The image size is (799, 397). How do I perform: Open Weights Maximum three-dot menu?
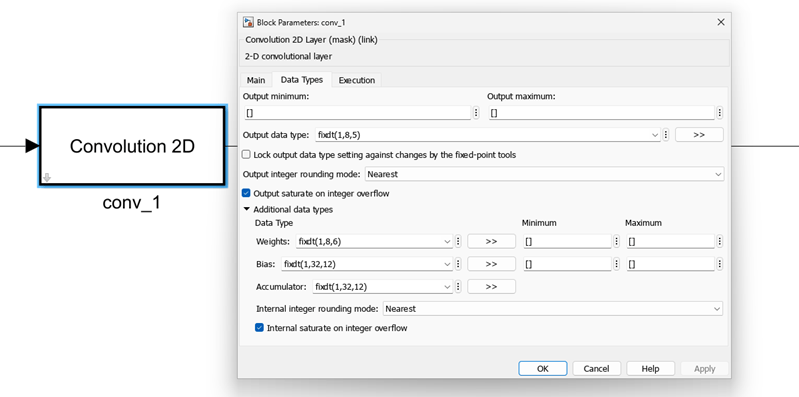coord(720,242)
